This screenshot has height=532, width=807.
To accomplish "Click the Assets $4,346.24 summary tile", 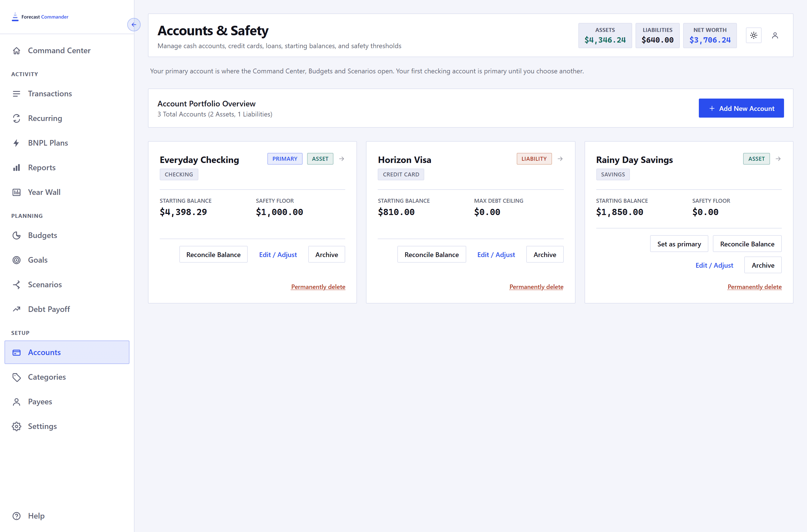I will 605,35.
